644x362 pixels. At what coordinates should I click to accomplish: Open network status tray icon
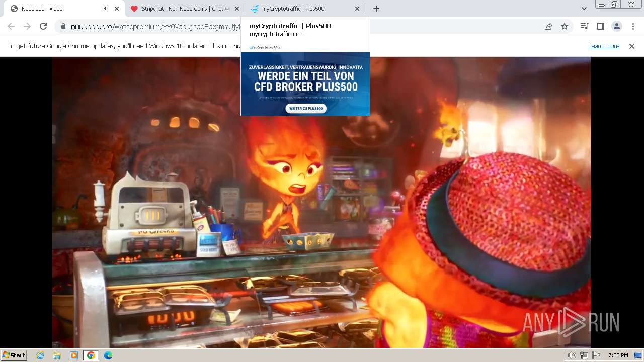click(584, 355)
